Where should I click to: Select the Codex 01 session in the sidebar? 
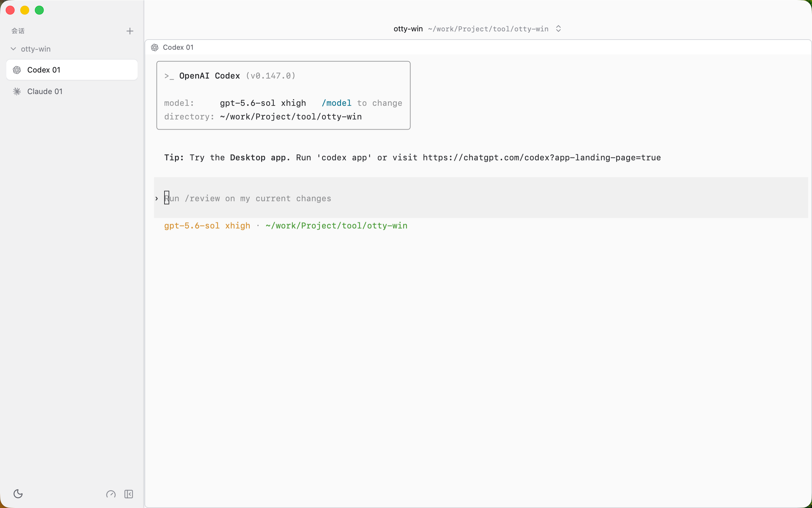[72, 70]
